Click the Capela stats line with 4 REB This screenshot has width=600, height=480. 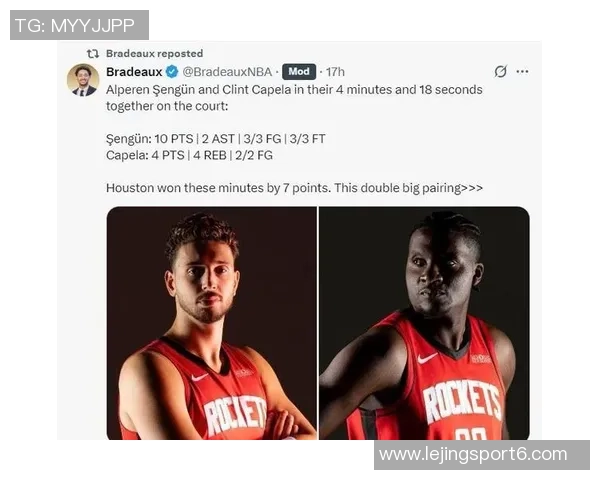[189, 155]
